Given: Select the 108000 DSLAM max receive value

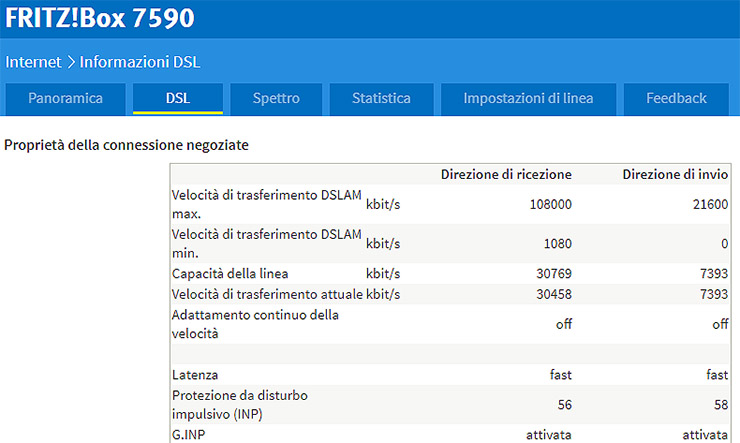Looking at the screenshot, I should click(x=550, y=204).
